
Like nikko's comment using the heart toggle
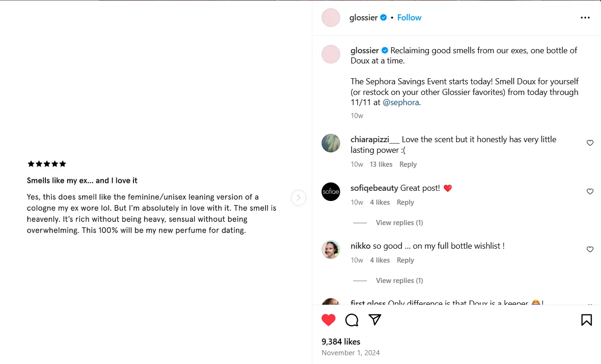point(590,249)
